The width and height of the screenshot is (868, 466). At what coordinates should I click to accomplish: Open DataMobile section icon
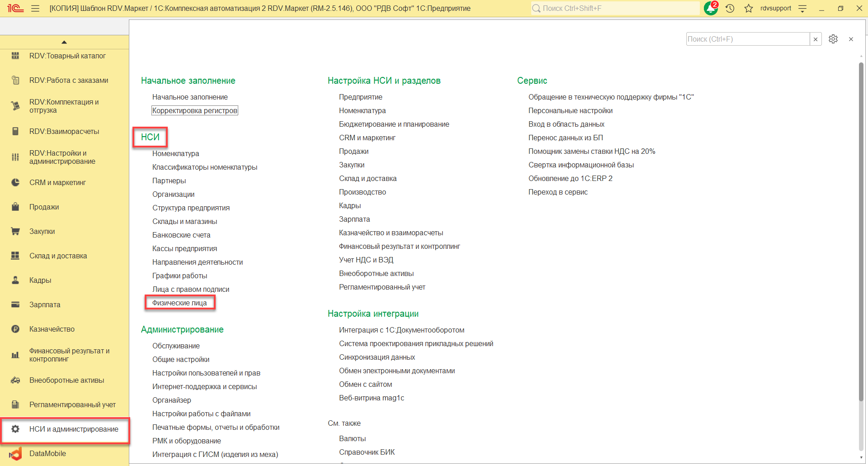pyautogui.click(x=15, y=453)
